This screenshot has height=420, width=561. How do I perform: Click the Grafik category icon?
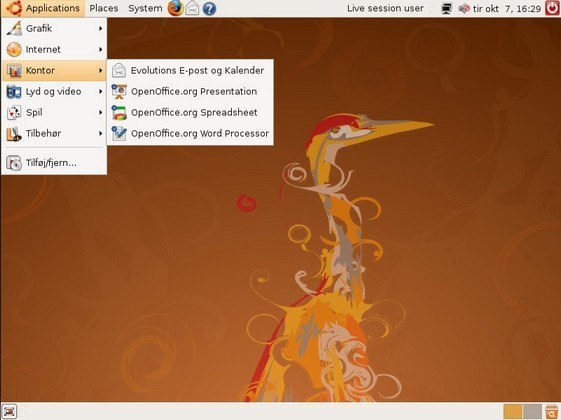pos(14,28)
